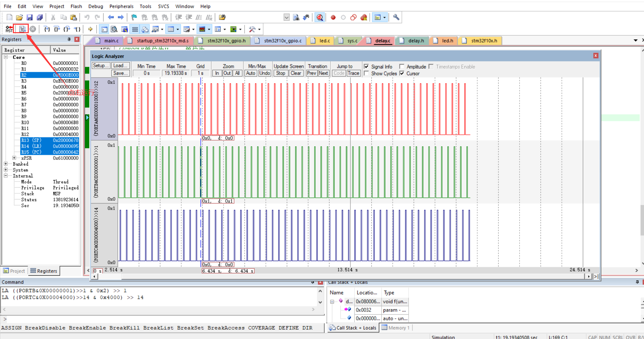This screenshot has width=644, height=339.
Task: Click the Run to Cursor Line icon
Action: click(x=77, y=29)
